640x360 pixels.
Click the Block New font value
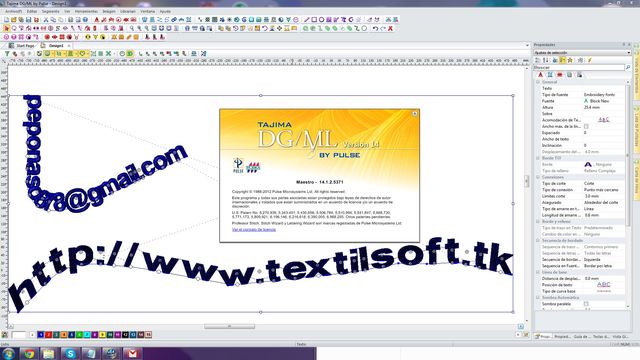[599, 101]
